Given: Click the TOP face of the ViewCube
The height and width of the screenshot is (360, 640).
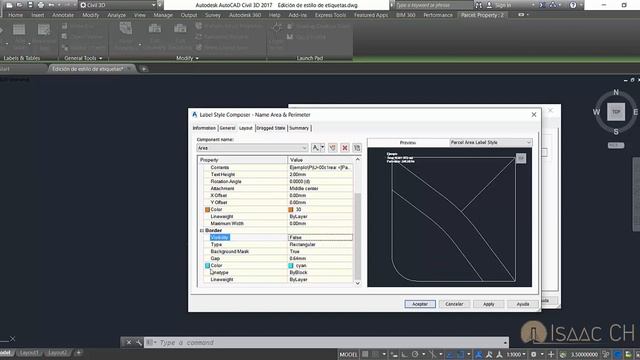Looking at the screenshot, I should click(616, 112).
